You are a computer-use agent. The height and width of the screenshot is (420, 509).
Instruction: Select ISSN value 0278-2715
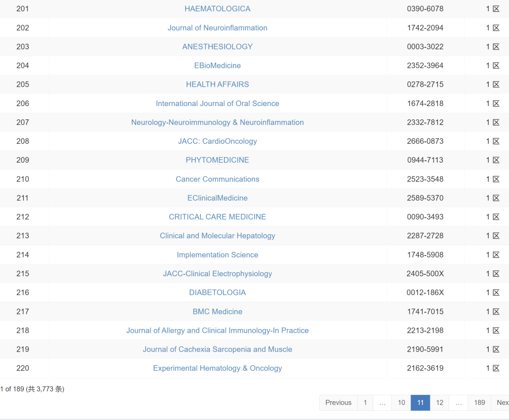425,84
